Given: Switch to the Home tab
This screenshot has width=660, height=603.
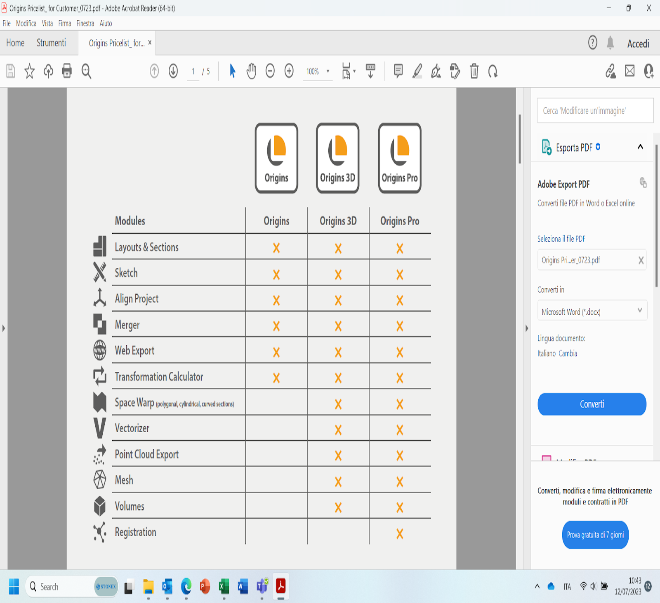Looking at the screenshot, I should (x=15, y=43).
